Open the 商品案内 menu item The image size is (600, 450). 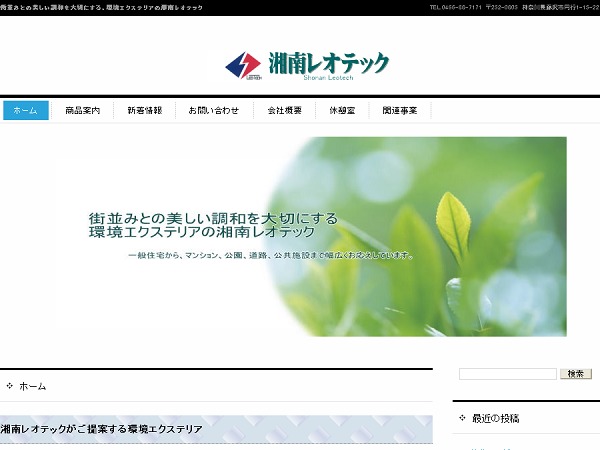coord(83,111)
